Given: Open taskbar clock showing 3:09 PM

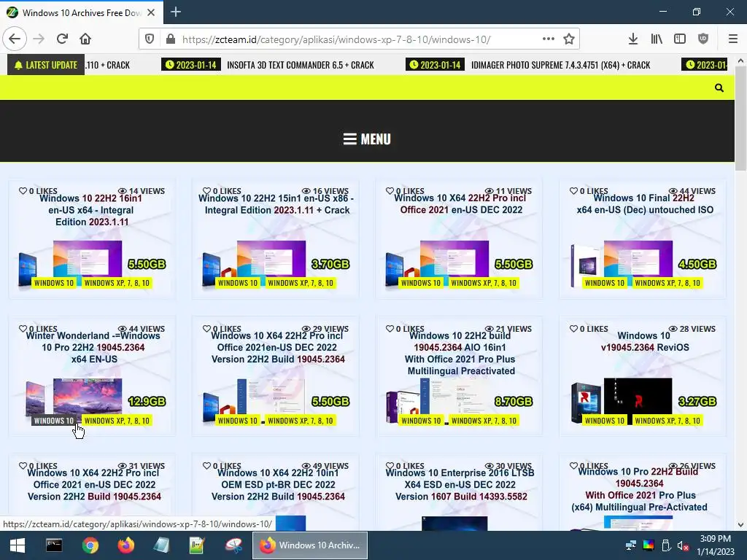Looking at the screenshot, I should coord(715,545).
